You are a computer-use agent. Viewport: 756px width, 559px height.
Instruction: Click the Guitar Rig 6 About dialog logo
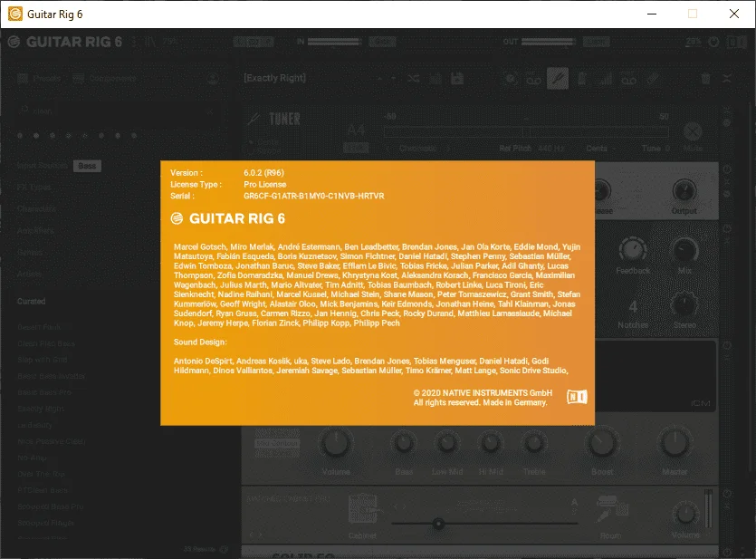click(x=227, y=218)
